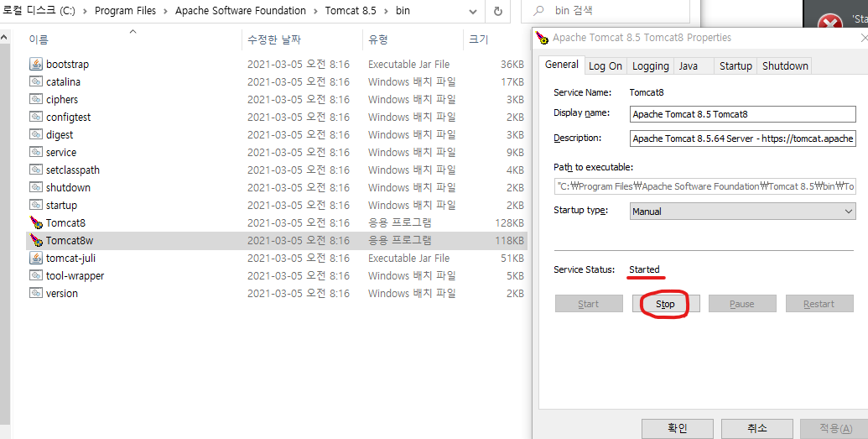Click the Tomcat8w application feather icon
Viewport: 868px width, 439px height.
coord(36,241)
